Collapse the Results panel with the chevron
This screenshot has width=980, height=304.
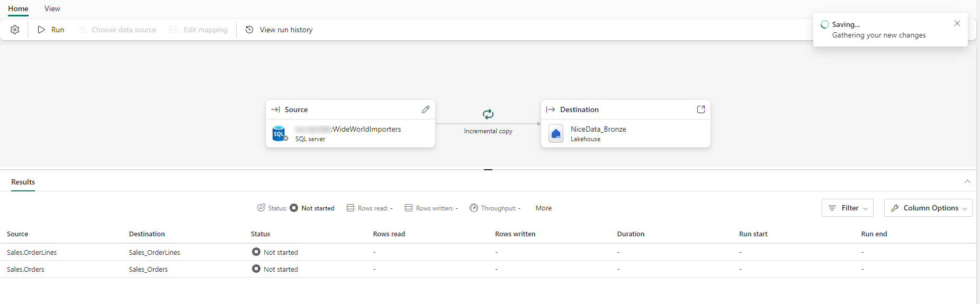[967, 181]
